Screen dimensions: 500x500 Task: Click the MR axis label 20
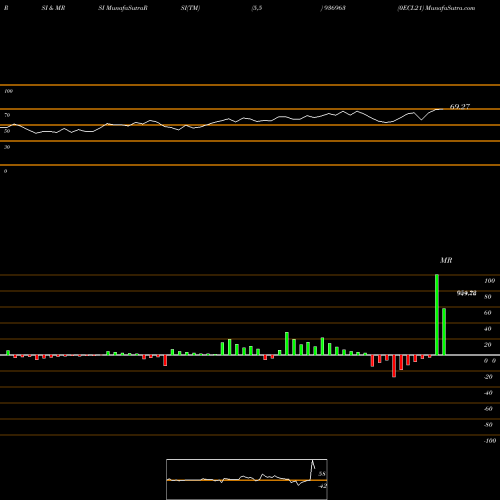pos(488,345)
